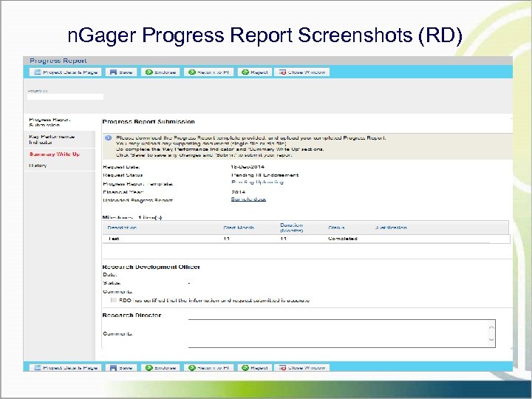Click the 'Research Development Officer' heading
Image resolution: width=532 pixels, height=399 pixels.
(151, 267)
